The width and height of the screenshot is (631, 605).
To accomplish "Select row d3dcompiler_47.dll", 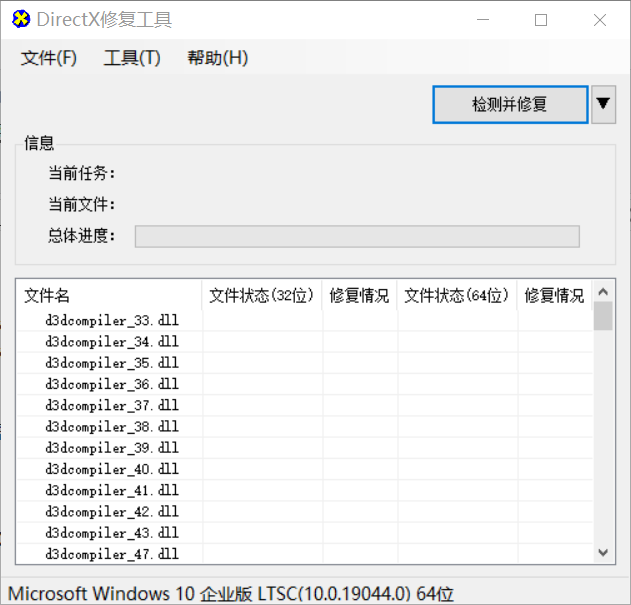I will pyautogui.click(x=305, y=554).
